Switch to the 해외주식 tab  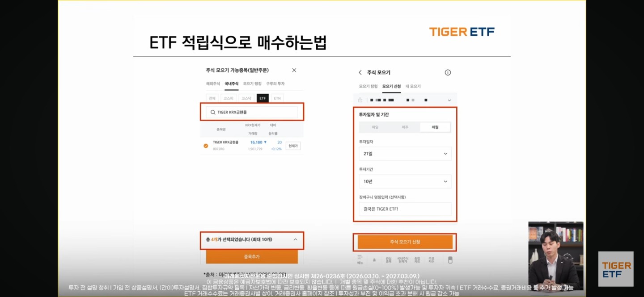[212, 84]
